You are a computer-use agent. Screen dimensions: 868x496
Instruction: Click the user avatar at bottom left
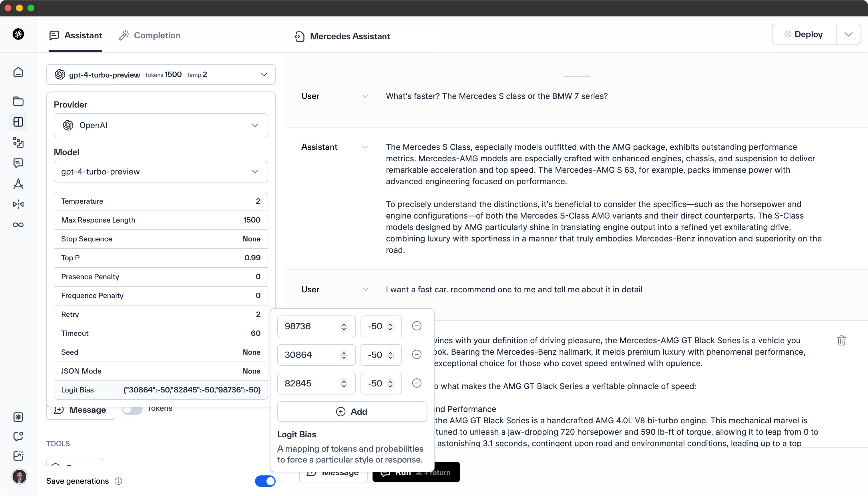(x=19, y=477)
